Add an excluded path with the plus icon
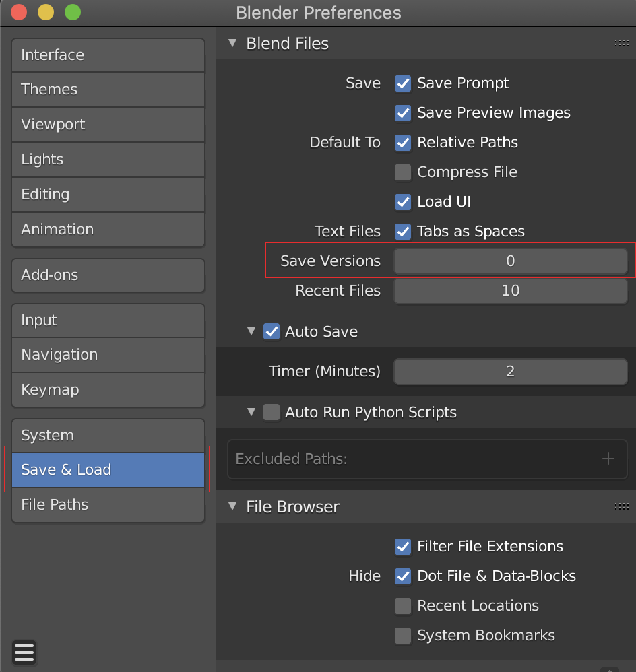 coord(608,459)
